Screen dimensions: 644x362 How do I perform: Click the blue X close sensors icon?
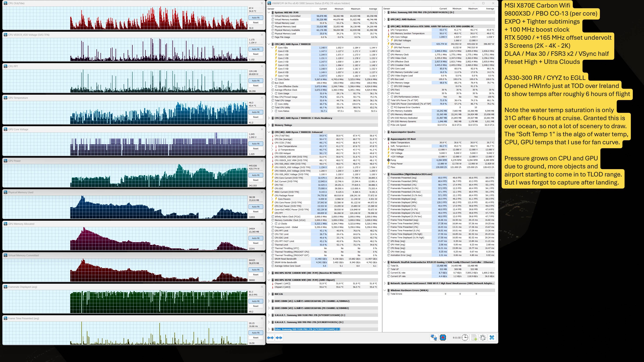(x=492, y=338)
